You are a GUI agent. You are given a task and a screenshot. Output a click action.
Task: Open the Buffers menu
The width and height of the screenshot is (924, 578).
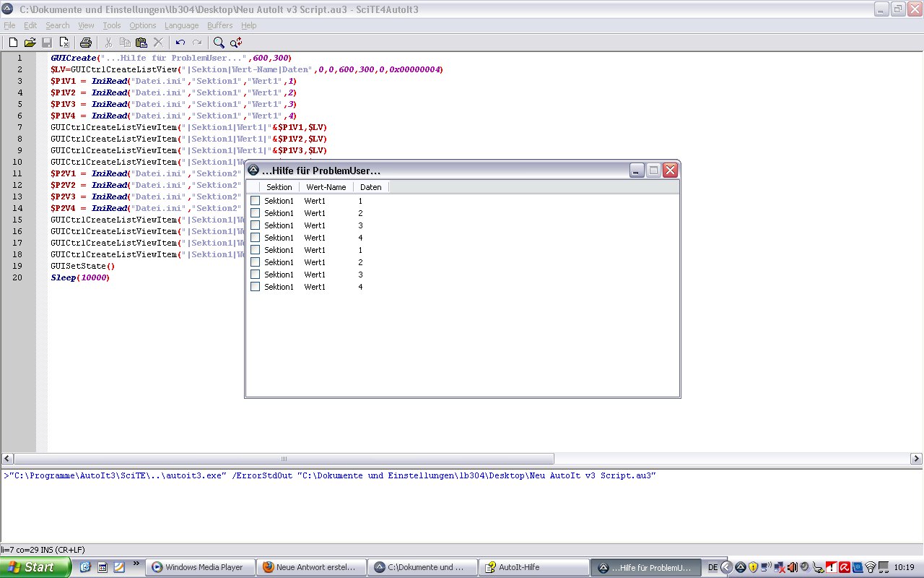point(220,25)
